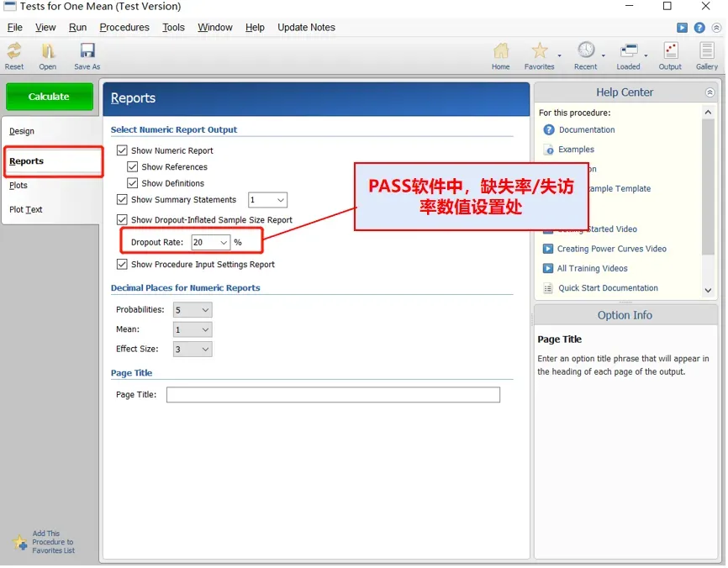This screenshot has height=568, width=728.
Task: Expand the Loaded dropdown arrow
Action: [x=647, y=55]
